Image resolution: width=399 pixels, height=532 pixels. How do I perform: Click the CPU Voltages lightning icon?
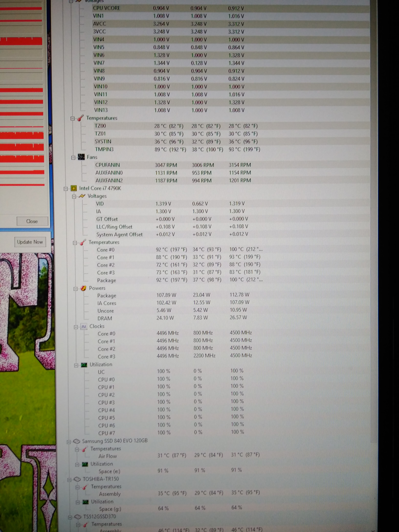82,196
